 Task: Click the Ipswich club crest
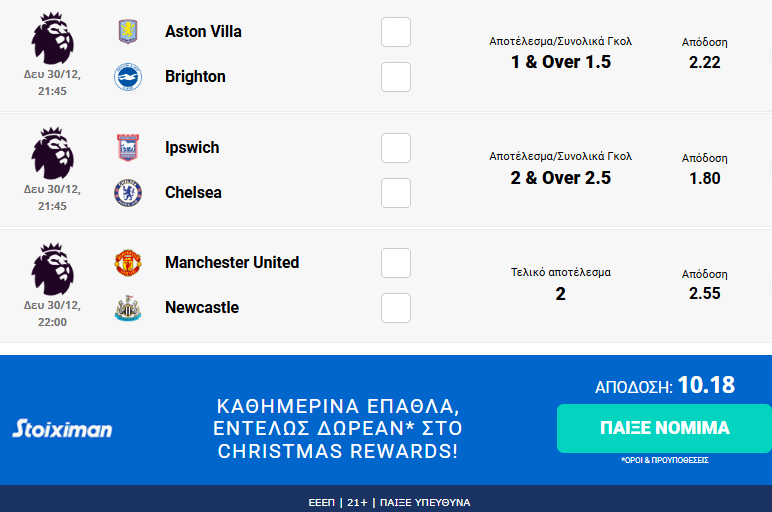tap(128, 147)
